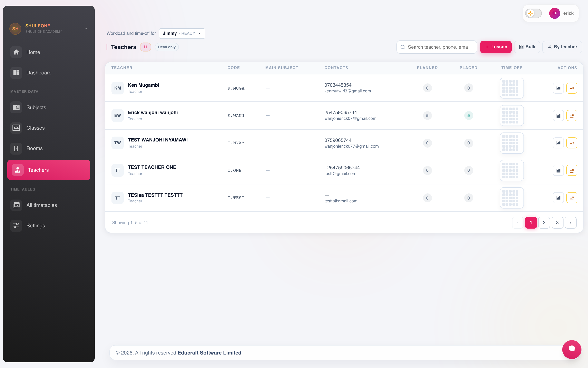588x368 pixels.
Task: Focus the Search teacher input field
Action: pos(437,47)
